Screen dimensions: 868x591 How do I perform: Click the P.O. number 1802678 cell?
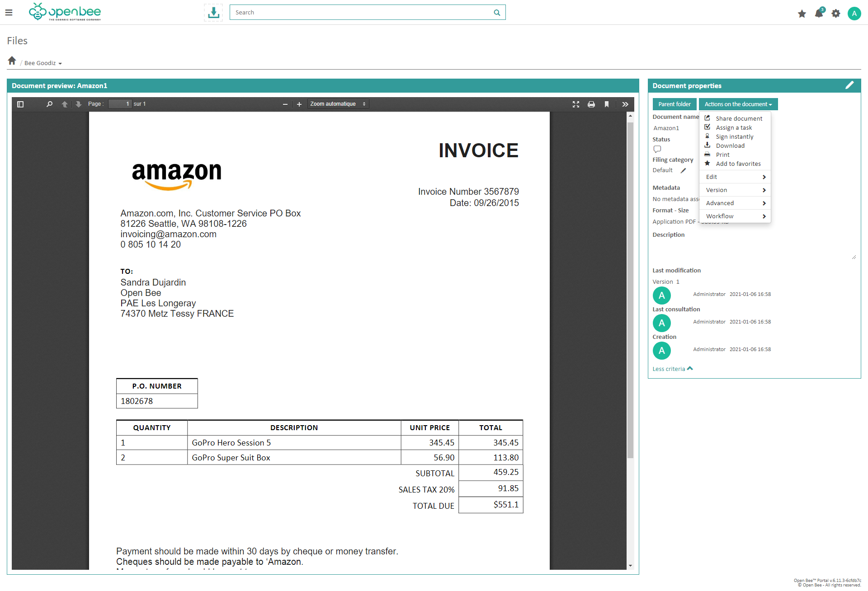pos(157,401)
